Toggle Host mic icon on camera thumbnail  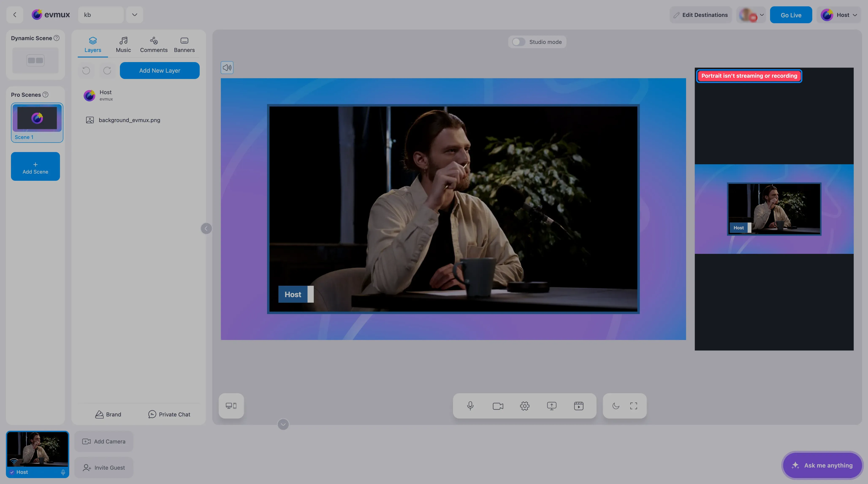point(63,472)
